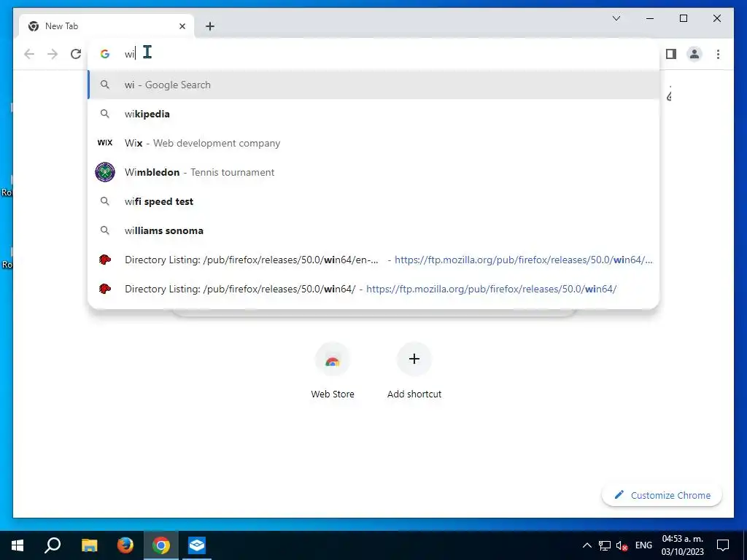Launch File Explorer from taskbar

click(x=89, y=545)
